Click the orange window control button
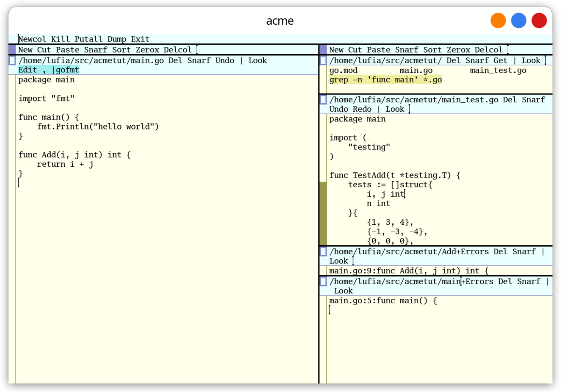Image resolution: width=561 pixels, height=392 pixels. [x=498, y=21]
